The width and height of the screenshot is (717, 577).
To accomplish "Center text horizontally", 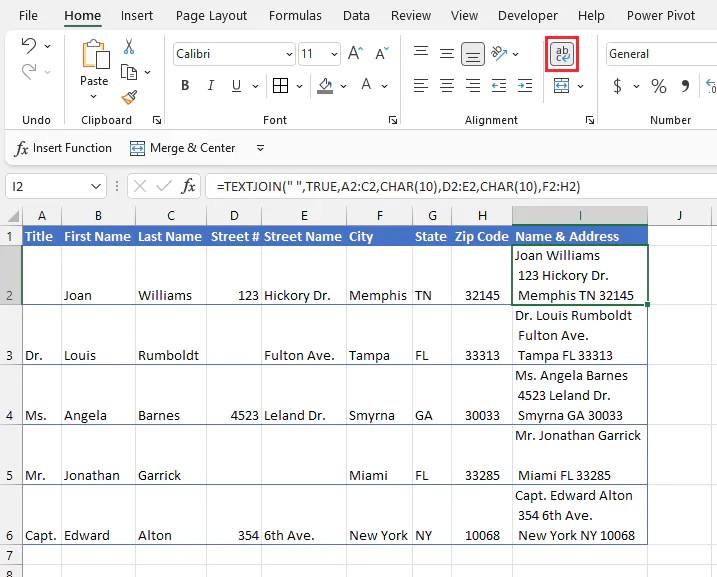I will click(x=447, y=85).
